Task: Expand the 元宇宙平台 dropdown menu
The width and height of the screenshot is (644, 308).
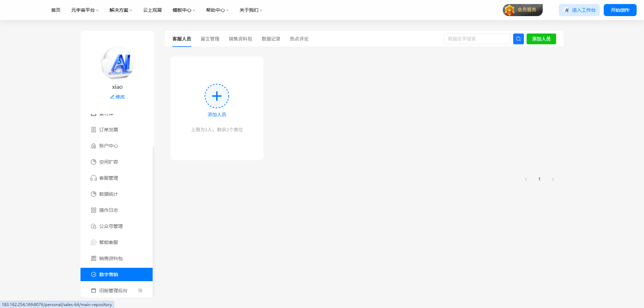Action: pos(85,10)
